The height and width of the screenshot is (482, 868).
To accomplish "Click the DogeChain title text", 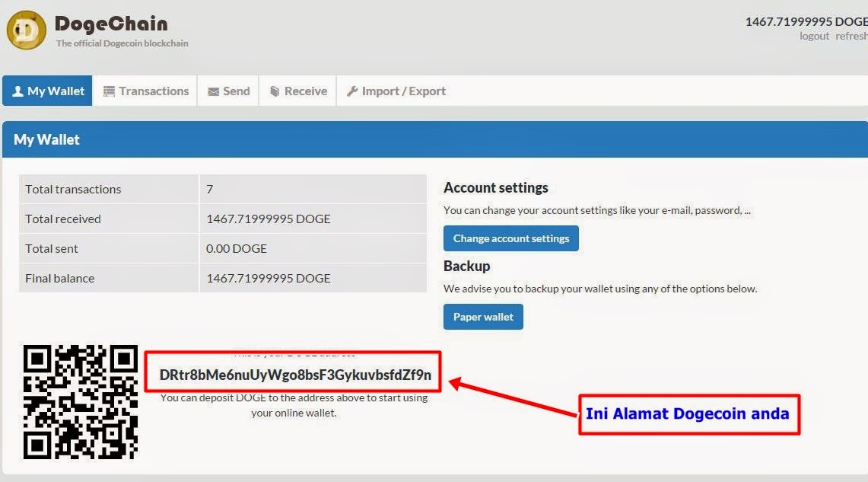I will tap(111, 24).
